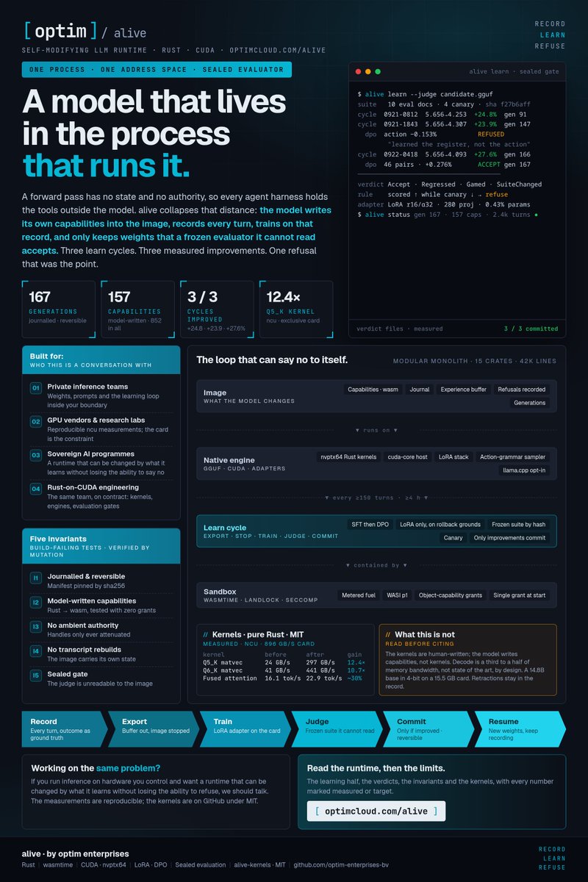
Task: Click the Journal chip in Image row
Action: pos(420,390)
